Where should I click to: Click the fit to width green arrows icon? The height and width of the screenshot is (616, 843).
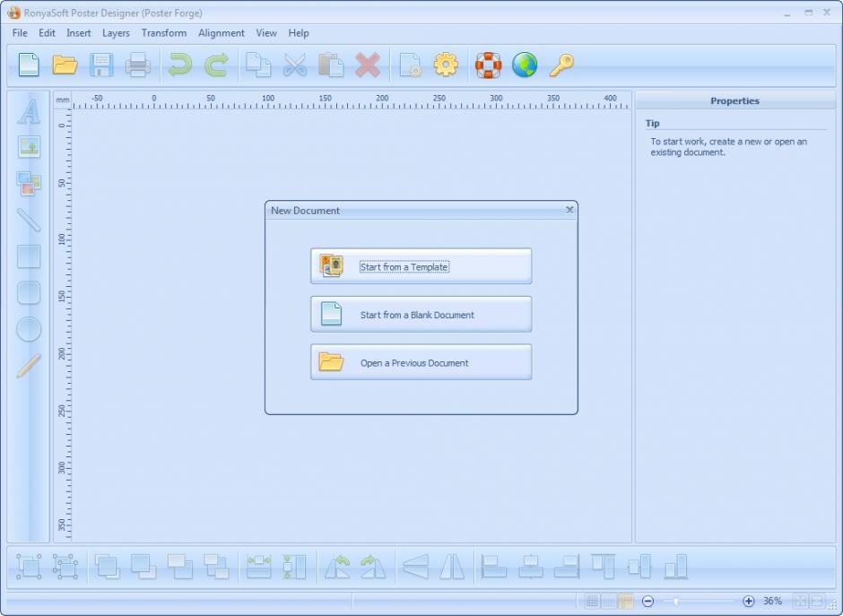tap(258, 567)
